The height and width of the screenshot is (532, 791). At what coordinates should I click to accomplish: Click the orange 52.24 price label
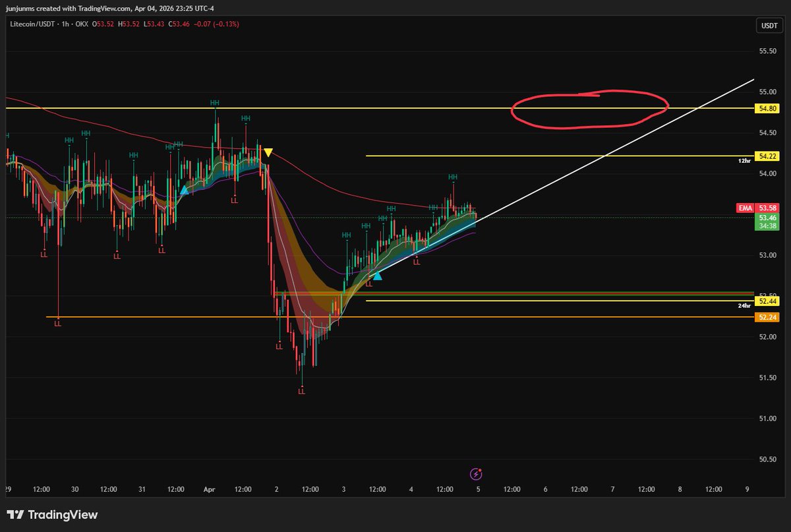(x=767, y=317)
